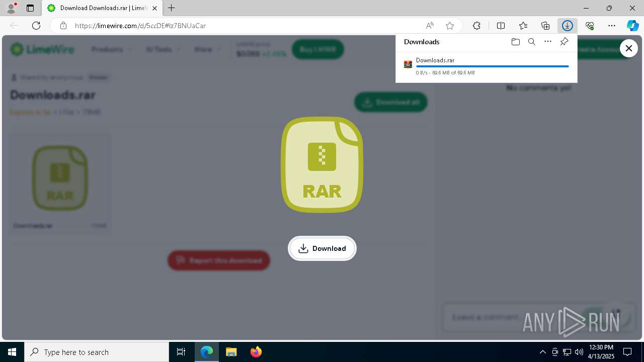Launch the Copilot sidebar icon
This screenshot has height=362, width=644.
click(x=632, y=26)
